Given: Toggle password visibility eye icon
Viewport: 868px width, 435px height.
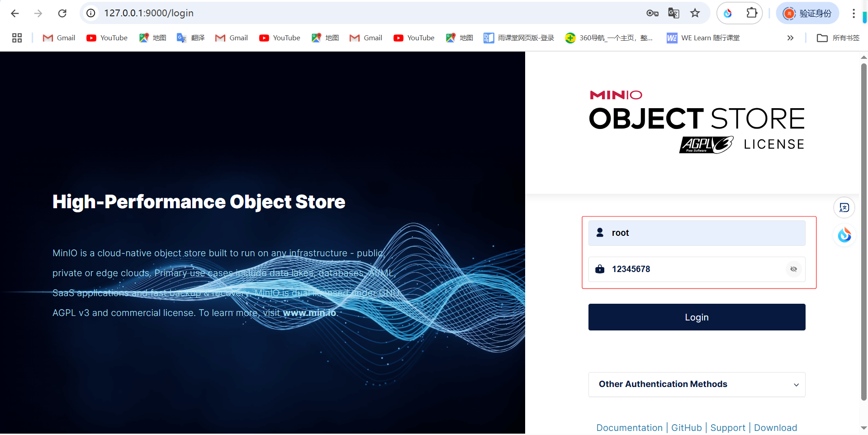Looking at the screenshot, I should point(793,269).
